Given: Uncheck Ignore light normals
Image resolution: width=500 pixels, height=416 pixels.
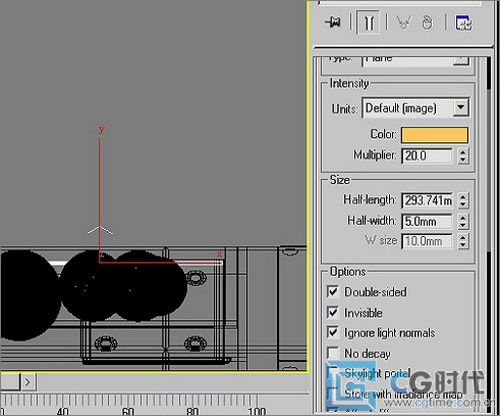Looking at the screenshot, I should [x=333, y=332].
